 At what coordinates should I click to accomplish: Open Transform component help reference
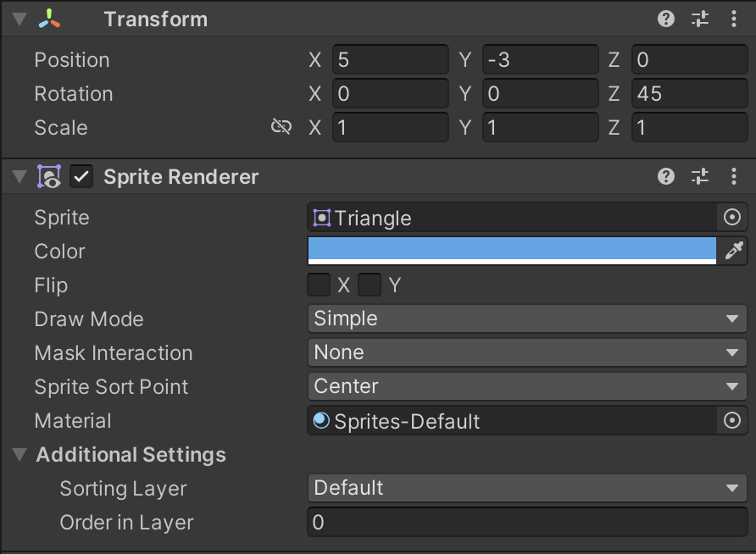[x=666, y=19]
